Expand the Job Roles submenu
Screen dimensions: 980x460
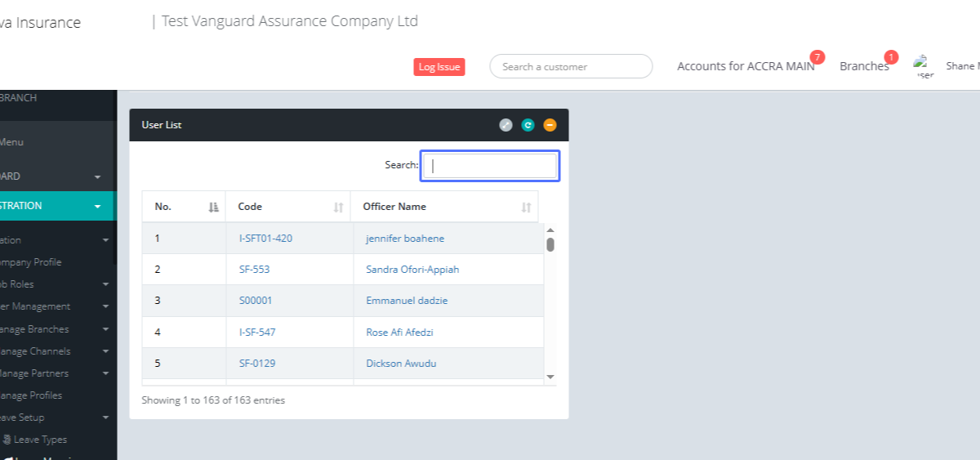[105, 284]
